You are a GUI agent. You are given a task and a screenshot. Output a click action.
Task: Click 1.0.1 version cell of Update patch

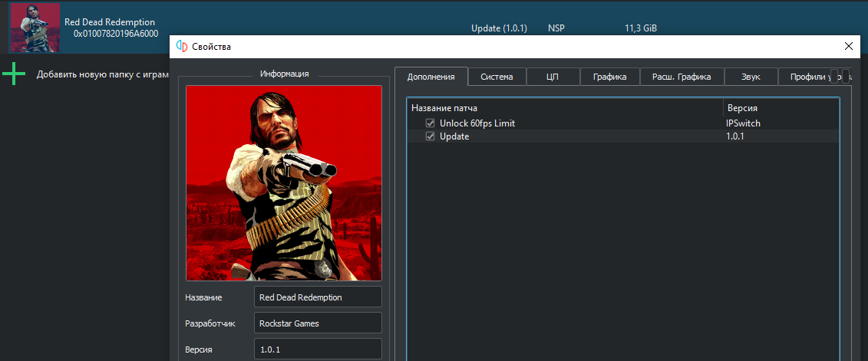point(735,136)
